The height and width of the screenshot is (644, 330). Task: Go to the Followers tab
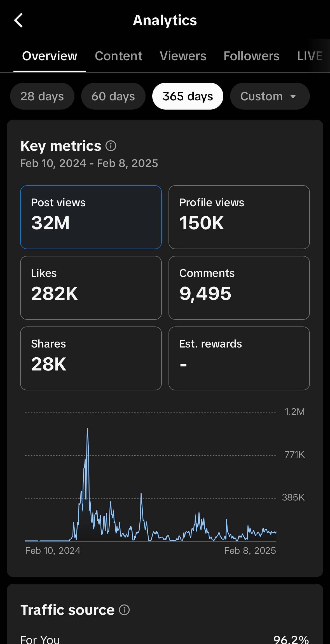[251, 56]
